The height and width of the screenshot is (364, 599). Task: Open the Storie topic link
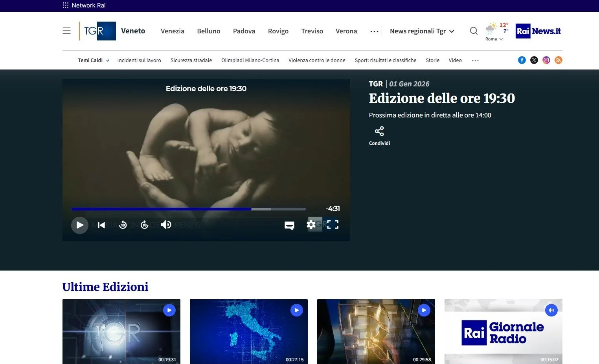pyautogui.click(x=432, y=60)
